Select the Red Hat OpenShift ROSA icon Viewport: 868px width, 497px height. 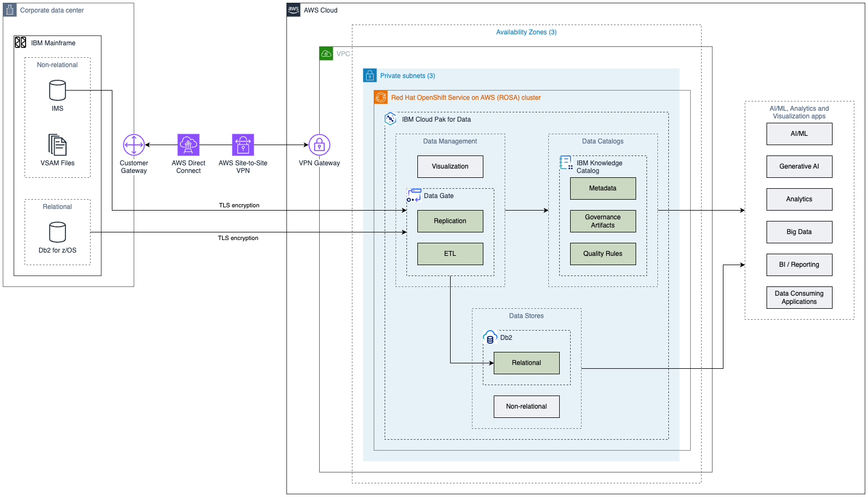[381, 98]
